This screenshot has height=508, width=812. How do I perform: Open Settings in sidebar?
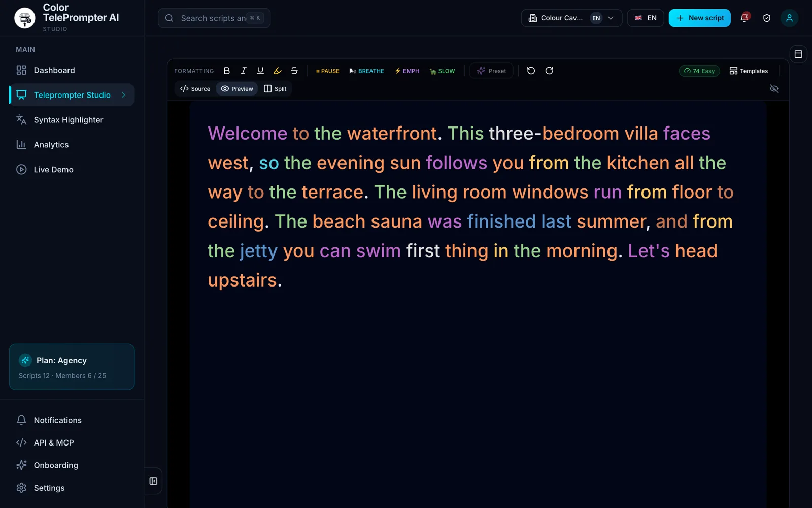tap(72, 488)
